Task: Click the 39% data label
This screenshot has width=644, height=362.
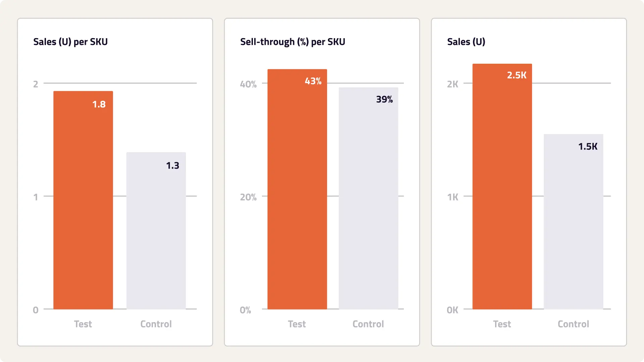Action: click(x=384, y=100)
